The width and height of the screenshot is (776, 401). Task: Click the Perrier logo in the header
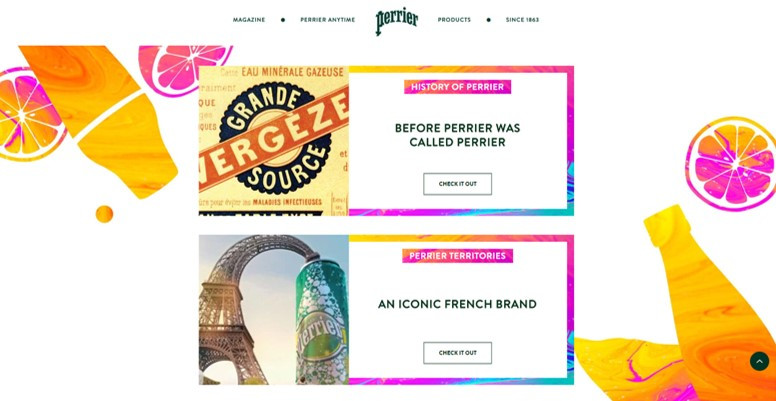(396, 21)
